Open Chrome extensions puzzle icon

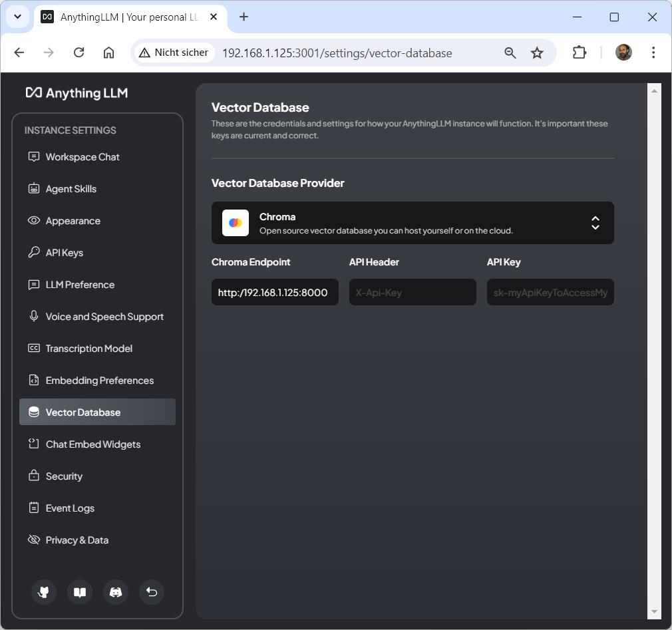tap(580, 53)
